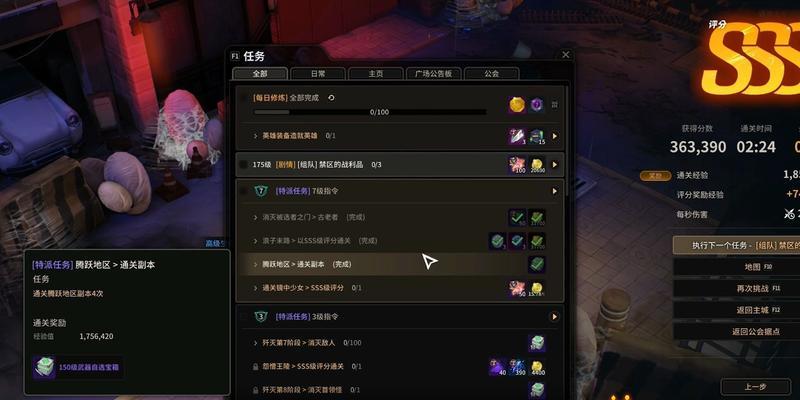Click the refresh icon next to 全部完成
The image size is (800, 400).
pos(331,98)
